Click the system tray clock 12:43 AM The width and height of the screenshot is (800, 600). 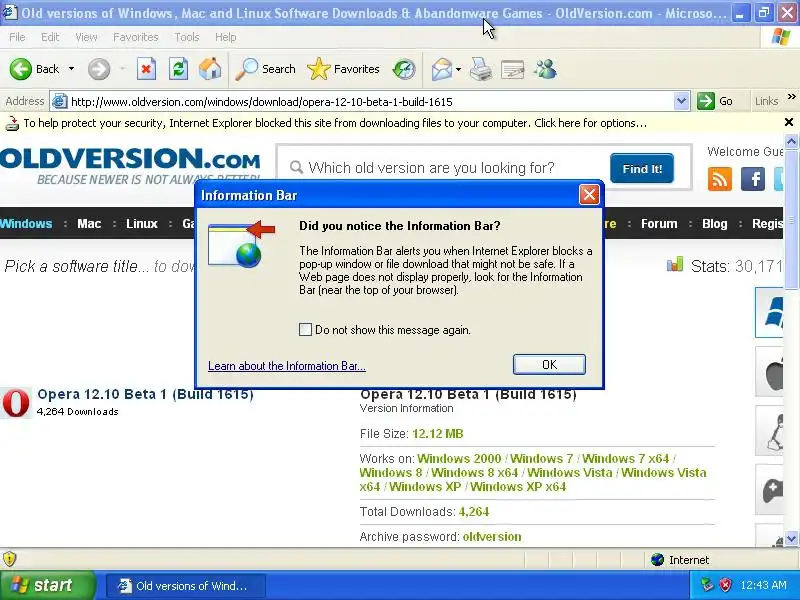click(763, 585)
